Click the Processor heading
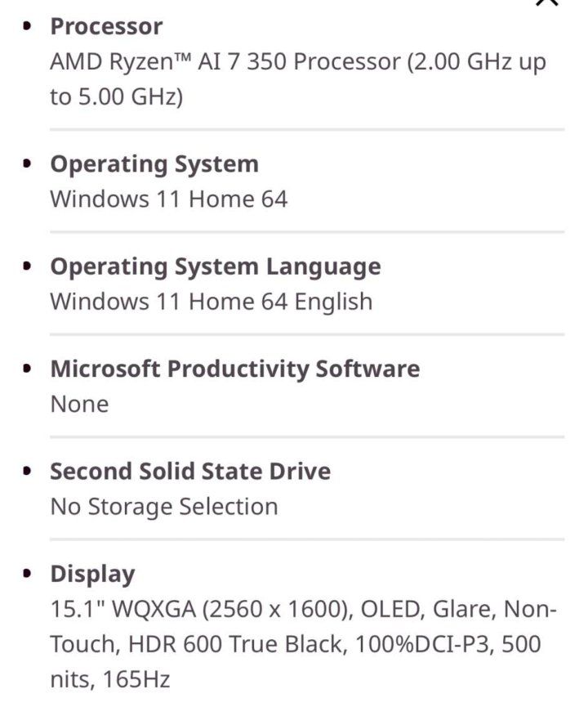The image size is (588, 707). pyautogui.click(x=106, y=26)
